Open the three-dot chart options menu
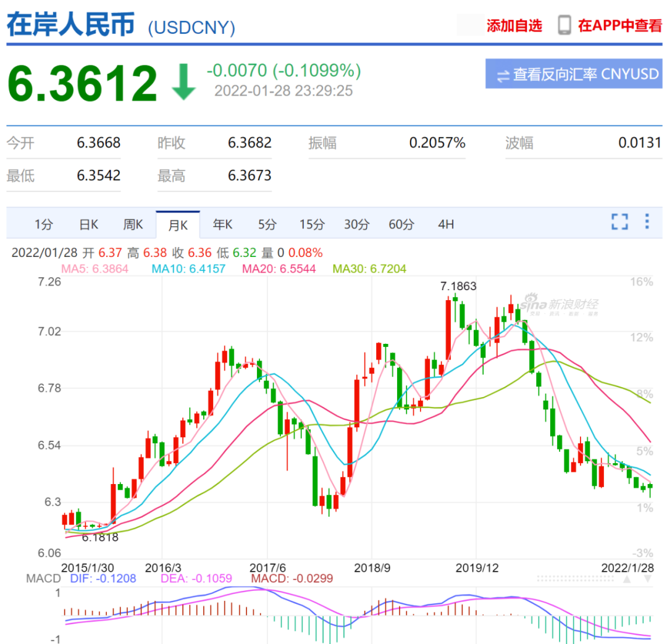This screenshot has height=644, width=667. pos(647,221)
